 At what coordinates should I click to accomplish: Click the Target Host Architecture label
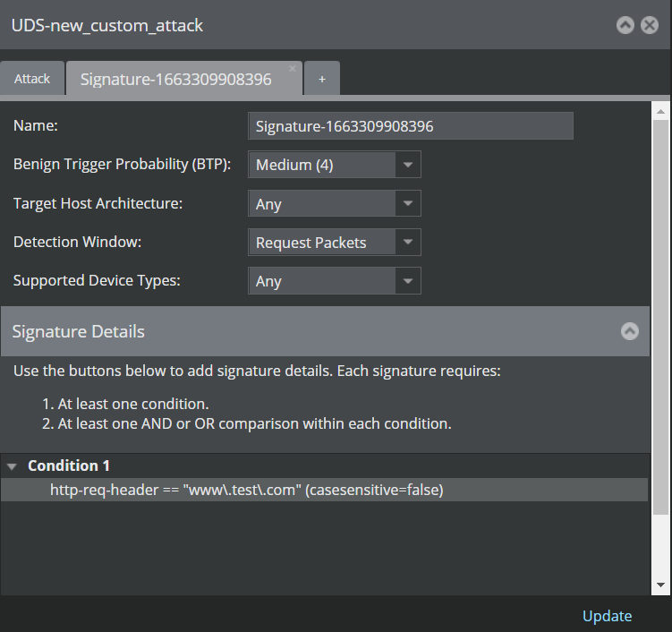[98, 203]
